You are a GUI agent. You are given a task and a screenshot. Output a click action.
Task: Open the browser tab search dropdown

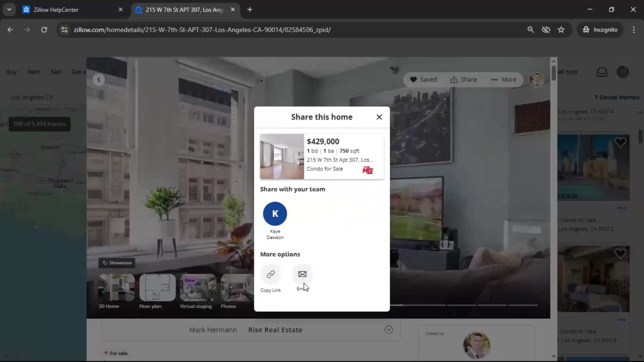9,9
